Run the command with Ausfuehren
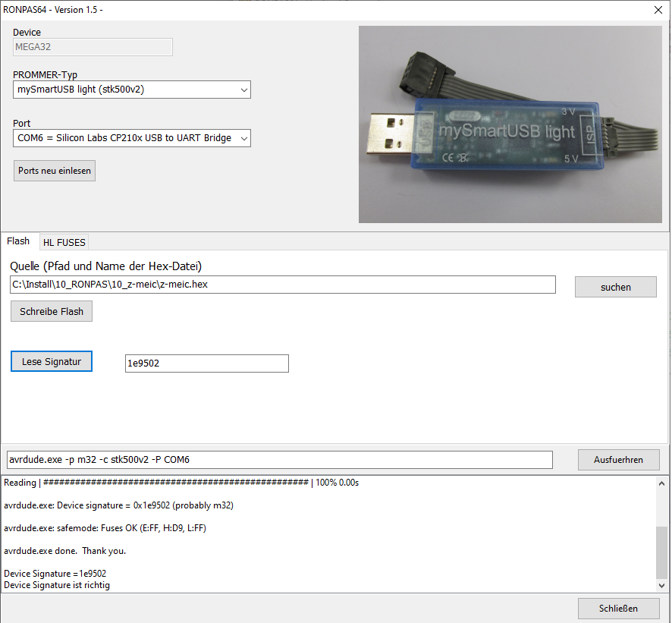The image size is (672, 623). pyautogui.click(x=618, y=460)
